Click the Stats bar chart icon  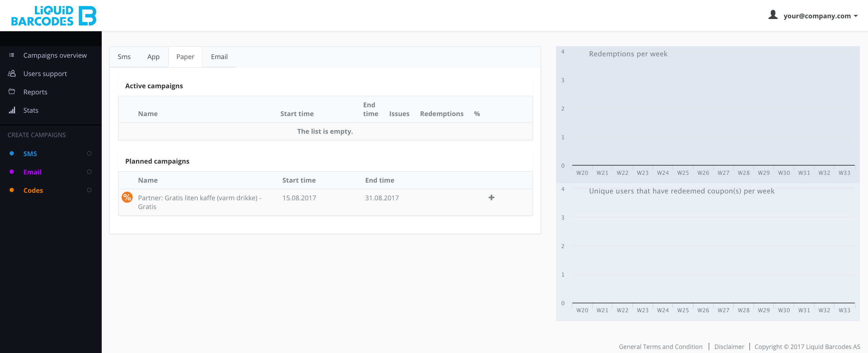(12, 110)
